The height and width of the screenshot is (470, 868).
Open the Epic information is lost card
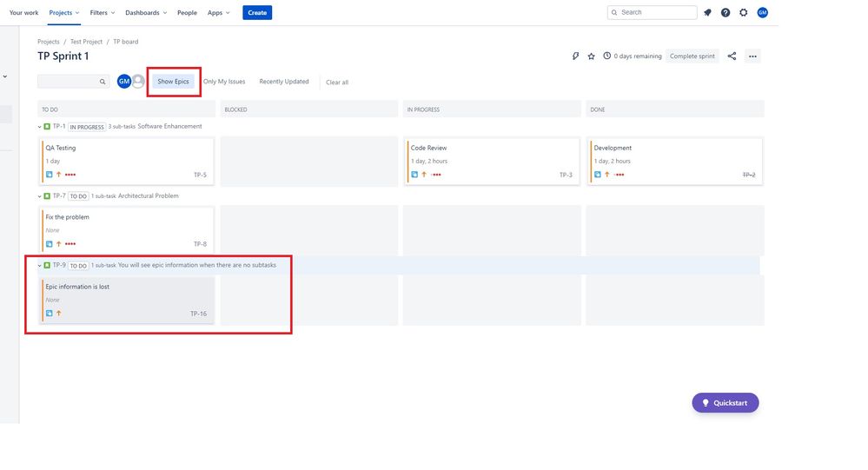[x=127, y=300]
